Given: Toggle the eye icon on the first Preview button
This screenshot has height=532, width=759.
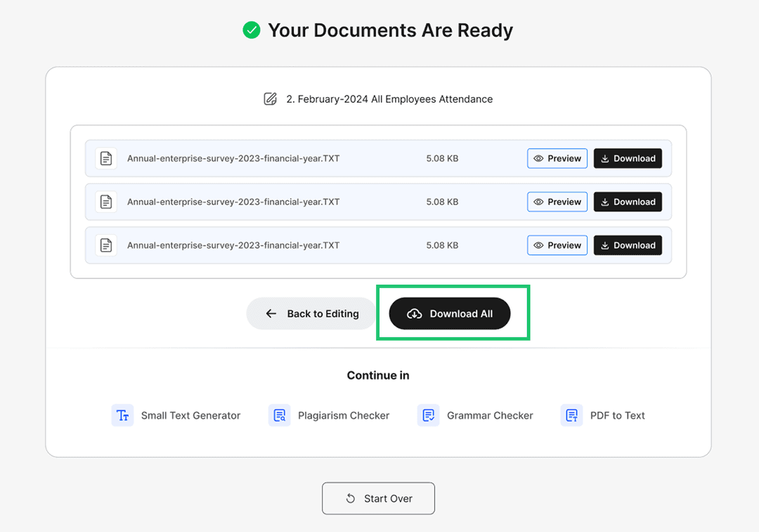Looking at the screenshot, I should tap(538, 158).
